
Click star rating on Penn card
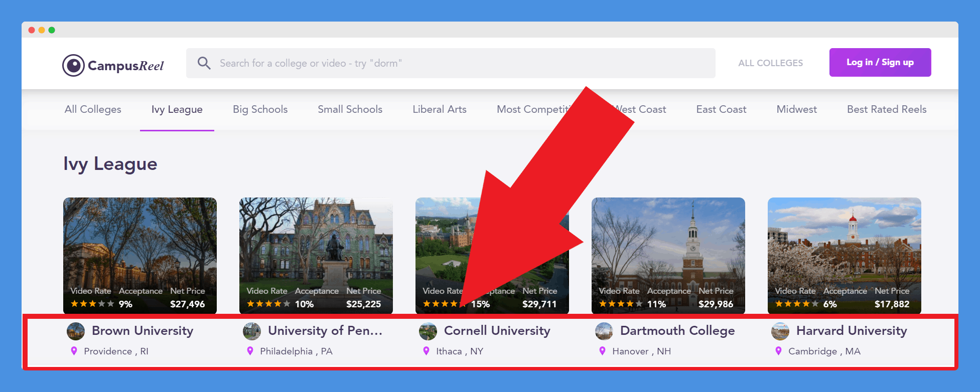coord(268,304)
